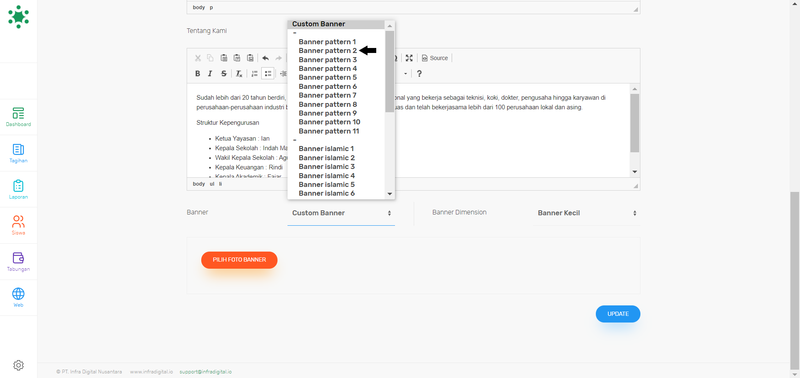The width and height of the screenshot is (800, 378).
Task: Open www.infradigital.io footer link
Action: (151, 372)
